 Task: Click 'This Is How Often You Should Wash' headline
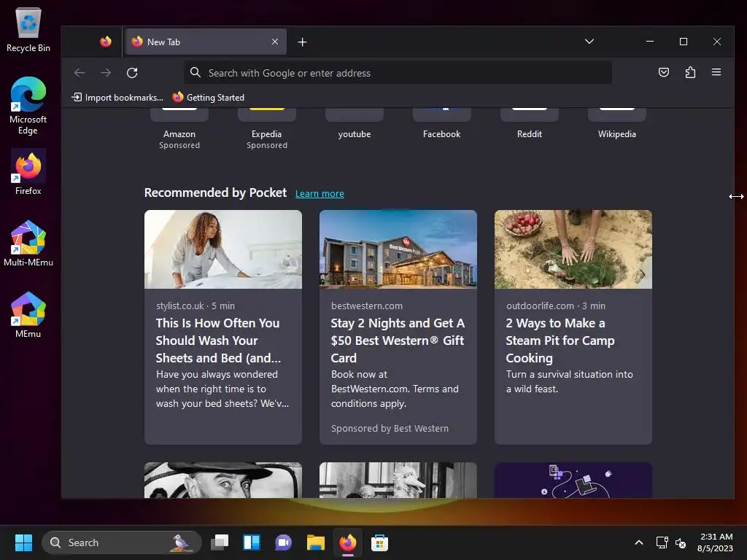[x=218, y=340]
